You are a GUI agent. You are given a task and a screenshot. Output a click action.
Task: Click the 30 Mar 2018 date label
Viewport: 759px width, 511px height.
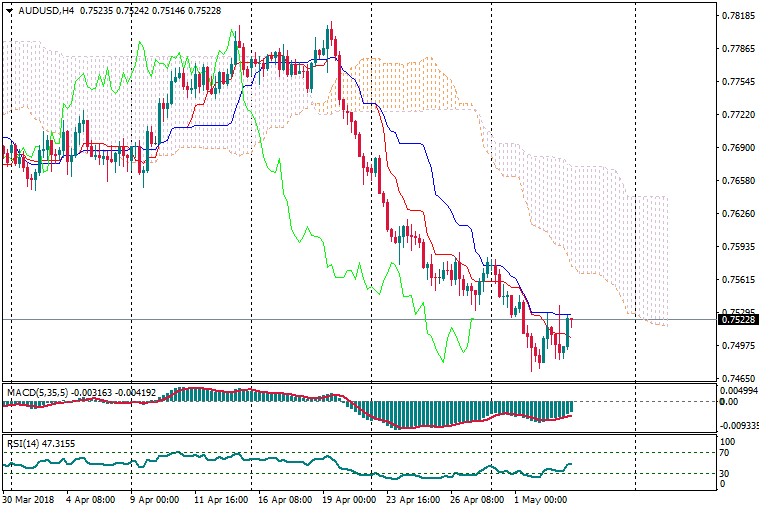(30, 498)
